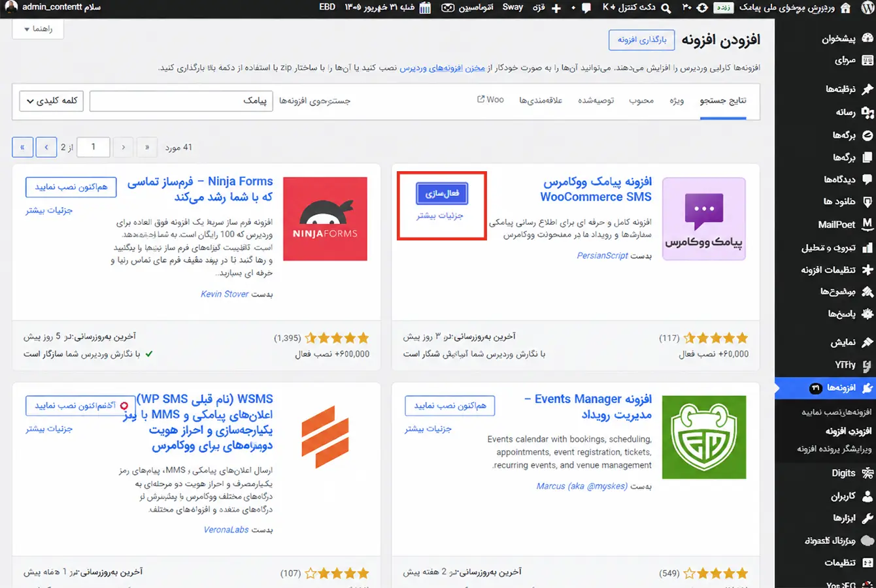Open the calendar icon beside the date

click(x=425, y=8)
